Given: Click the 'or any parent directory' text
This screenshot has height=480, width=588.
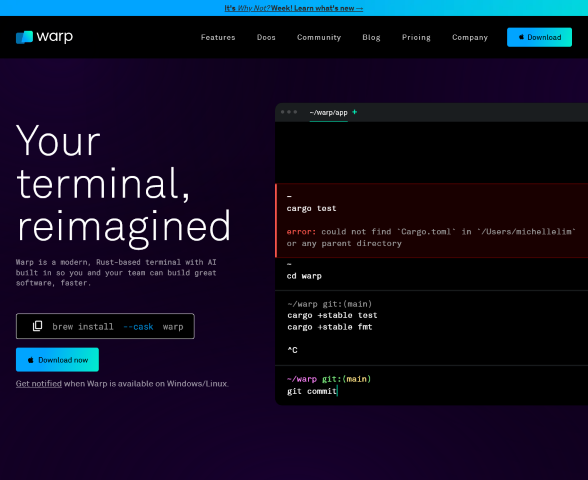Looking at the screenshot, I should point(344,243).
